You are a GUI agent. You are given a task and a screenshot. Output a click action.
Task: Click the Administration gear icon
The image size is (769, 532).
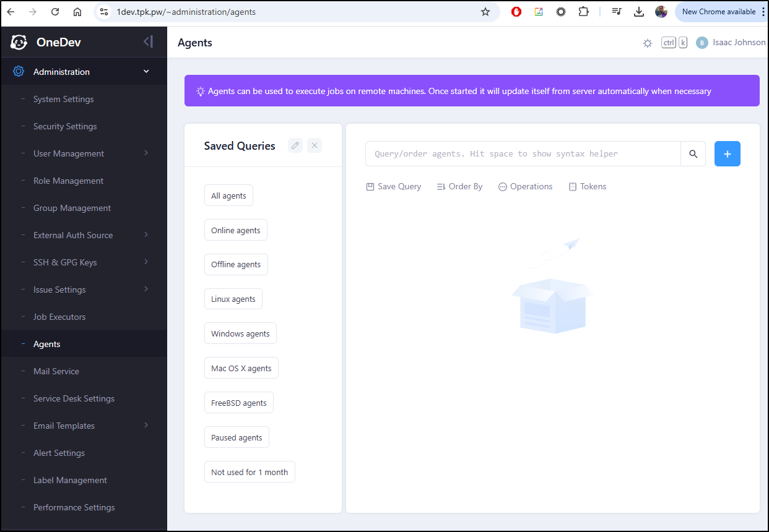19,72
